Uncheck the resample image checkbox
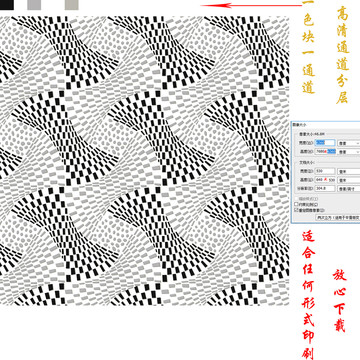Image resolution: width=360 pixels, height=360 pixels. click(296, 210)
